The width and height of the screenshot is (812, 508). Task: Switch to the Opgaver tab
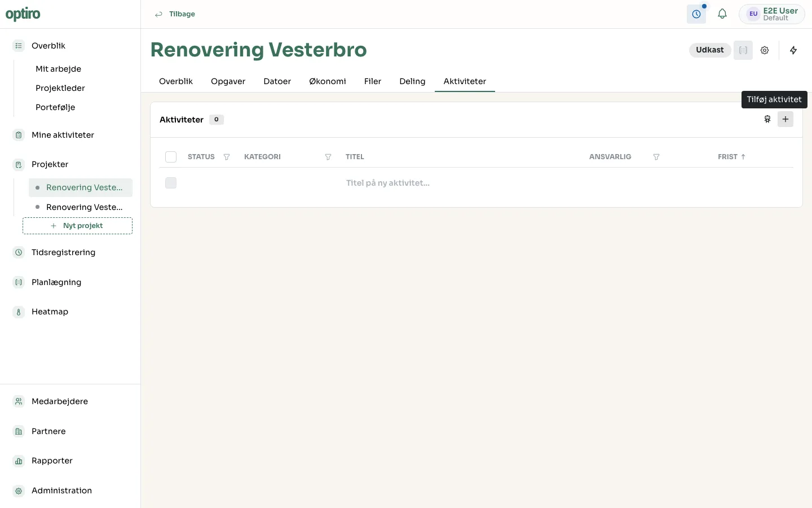click(228, 81)
